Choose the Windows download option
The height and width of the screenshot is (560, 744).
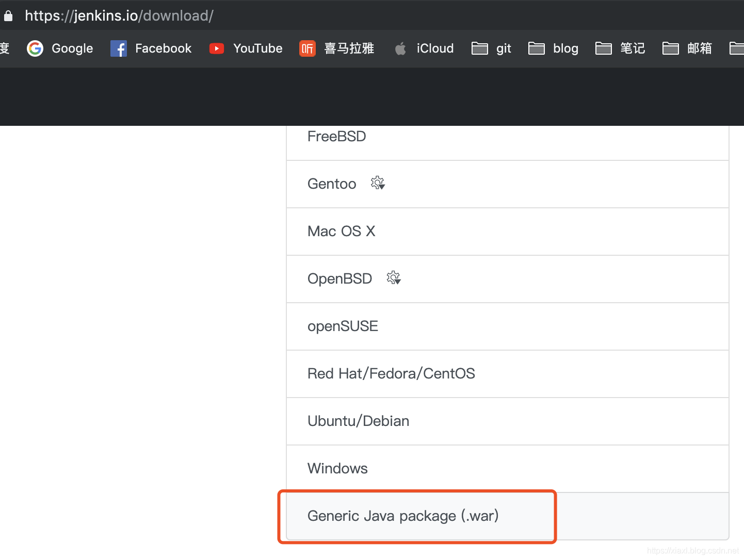pos(337,468)
